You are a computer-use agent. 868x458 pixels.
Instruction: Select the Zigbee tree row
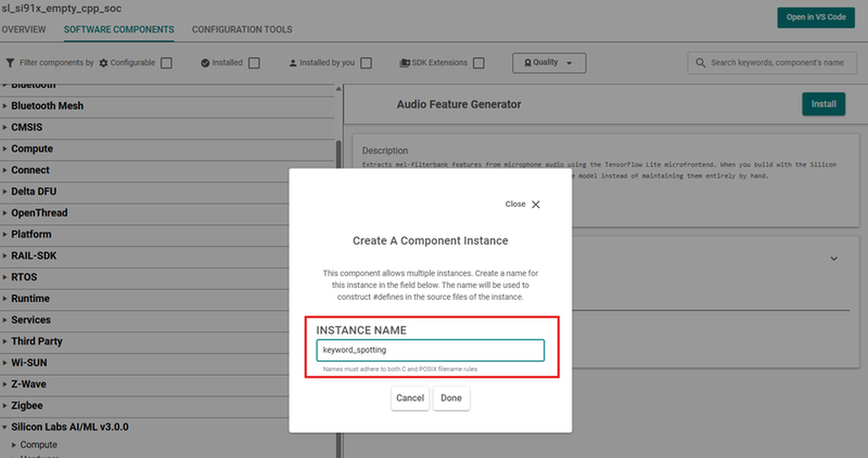pos(145,406)
